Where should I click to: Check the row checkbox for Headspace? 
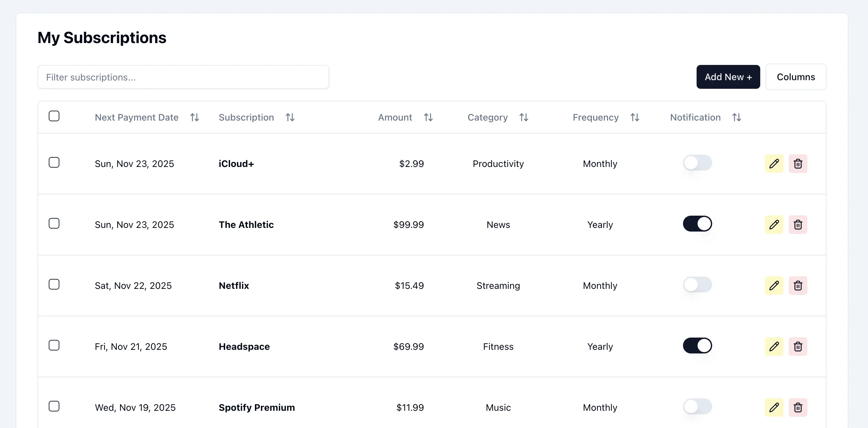click(54, 345)
